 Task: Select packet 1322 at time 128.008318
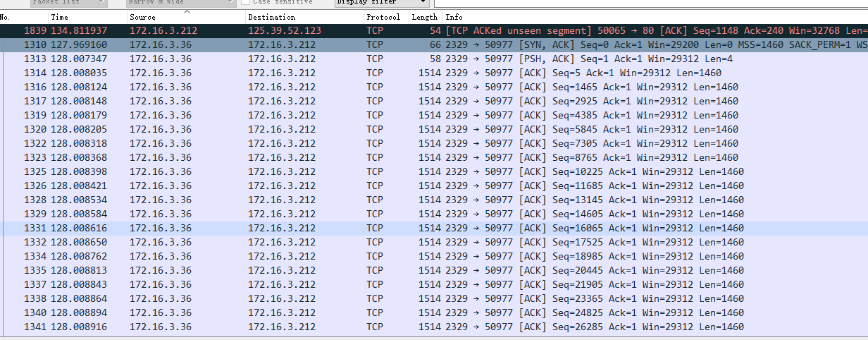pyautogui.click(x=434, y=143)
